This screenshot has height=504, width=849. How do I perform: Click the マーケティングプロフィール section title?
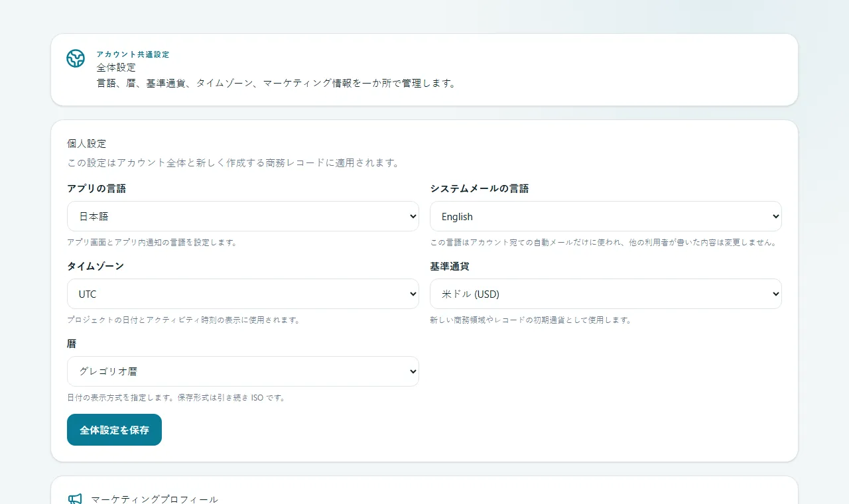click(x=155, y=499)
